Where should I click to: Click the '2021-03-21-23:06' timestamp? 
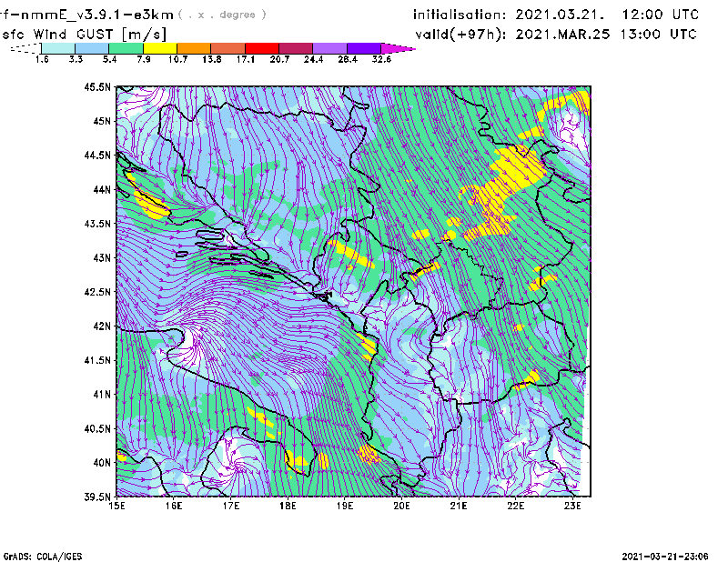(665, 557)
